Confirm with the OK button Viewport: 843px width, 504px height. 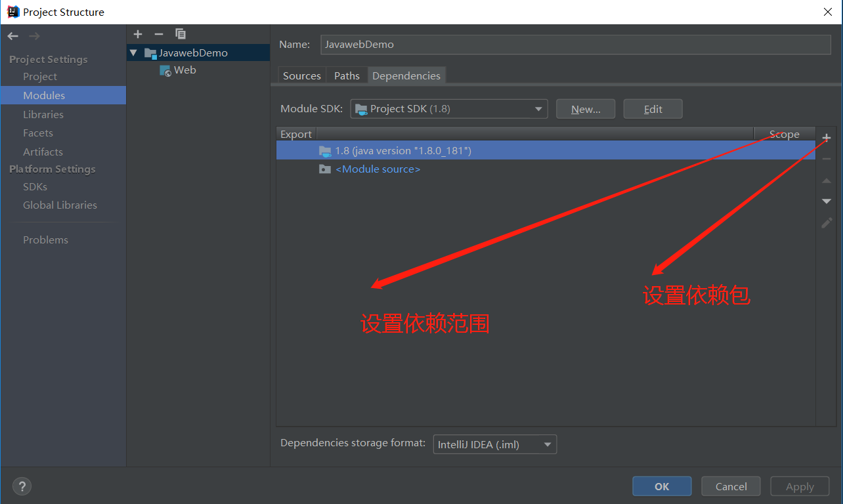(662, 486)
